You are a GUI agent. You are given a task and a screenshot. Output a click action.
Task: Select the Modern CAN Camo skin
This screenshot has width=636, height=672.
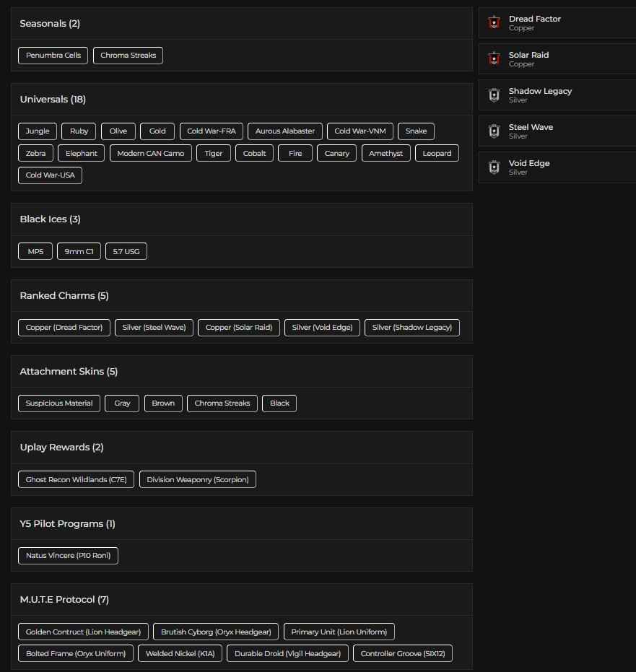(150, 153)
